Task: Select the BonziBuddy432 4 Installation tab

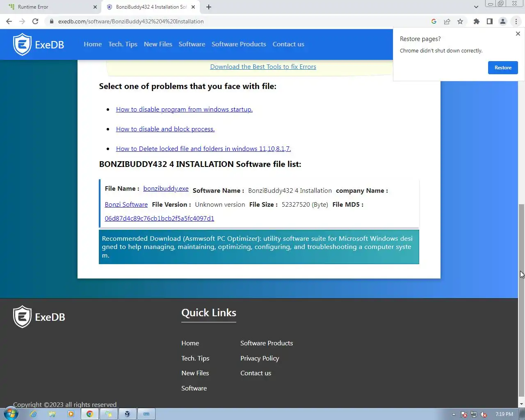Action: pyautogui.click(x=151, y=7)
